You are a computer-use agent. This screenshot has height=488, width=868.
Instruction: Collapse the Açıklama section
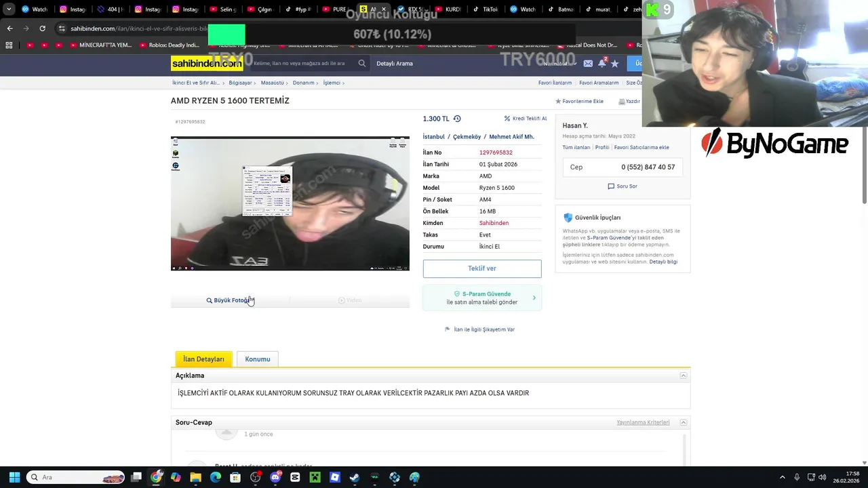click(684, 375)
